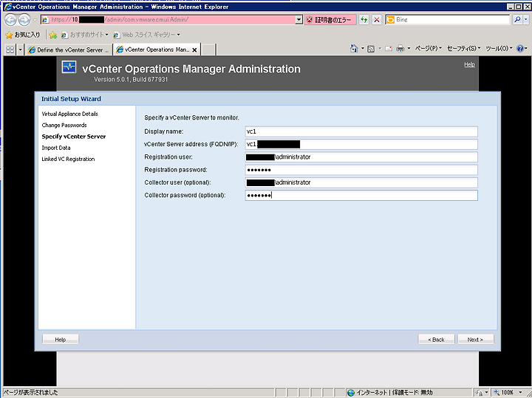Click the < Back button

pos(436,340)
